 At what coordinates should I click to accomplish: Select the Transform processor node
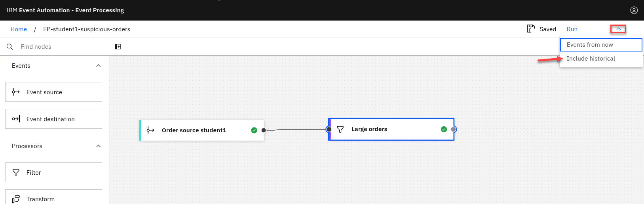[x=53, y=198]
